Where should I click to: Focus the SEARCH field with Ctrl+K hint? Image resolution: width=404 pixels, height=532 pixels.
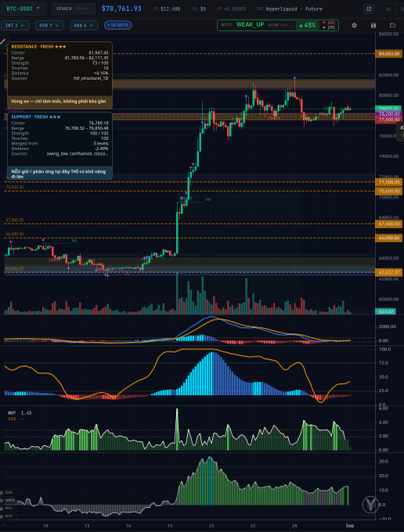(74, 9)
